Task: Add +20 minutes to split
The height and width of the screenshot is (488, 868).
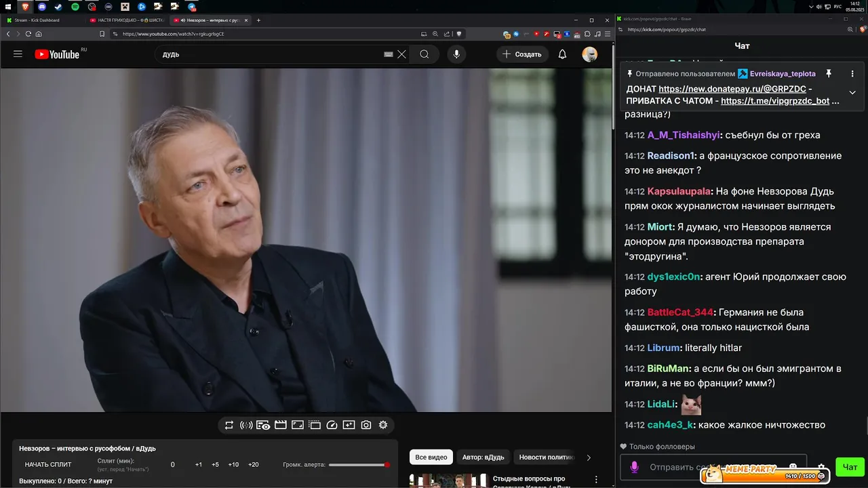Action: pyautogui.click(x=254, y=465)
